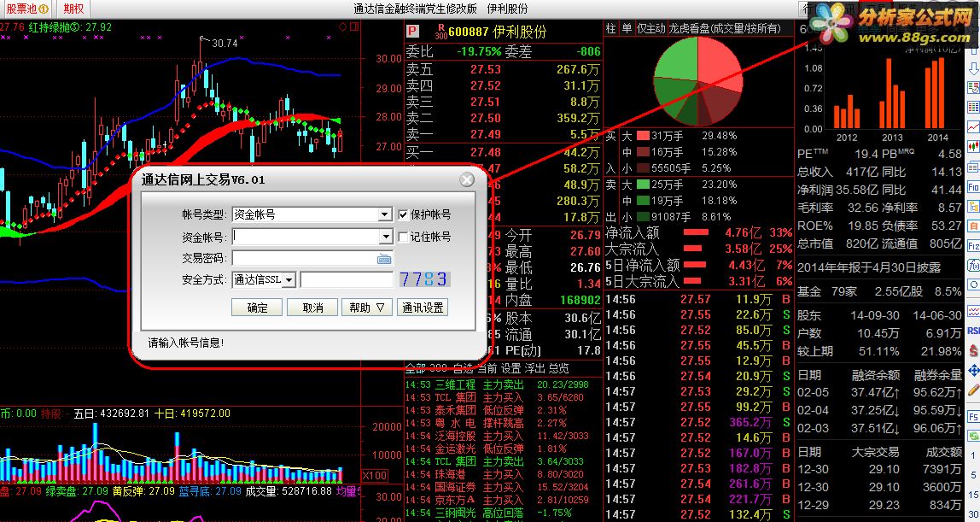This screenshot has width=980, height=522.
Task: Open the soft keyboard icon in password field
Action: pyautogui.click(x=384, y=259)
